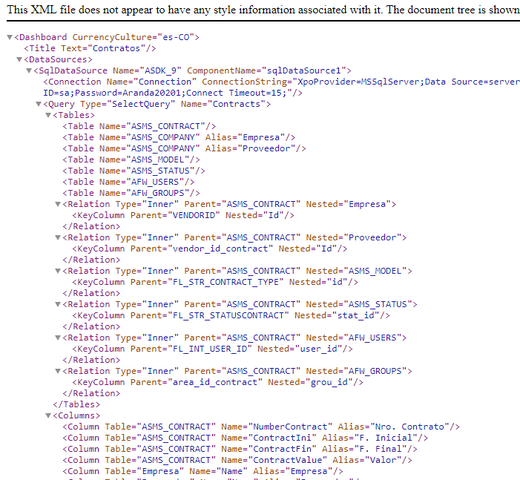Collapse the Dashboard root node
520x480 pixels.
click(x=10, y=37)
